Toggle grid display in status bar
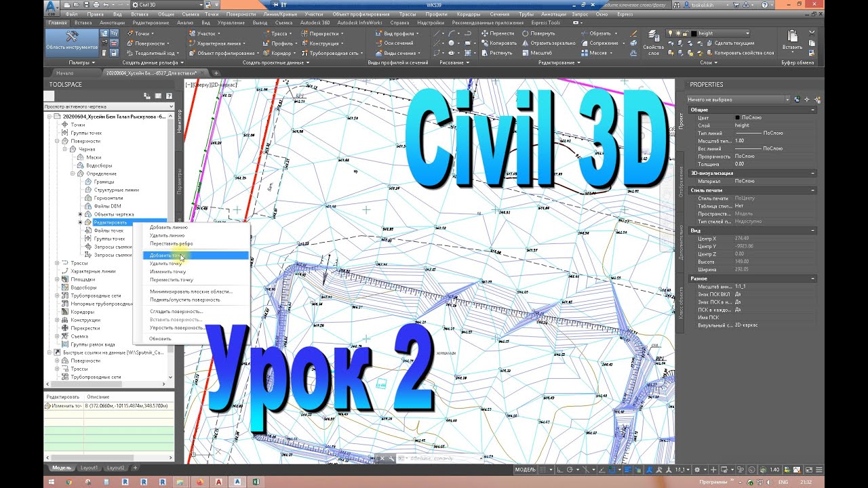The height and width of the screenshot is (488, 868). (x=542, y=469)
